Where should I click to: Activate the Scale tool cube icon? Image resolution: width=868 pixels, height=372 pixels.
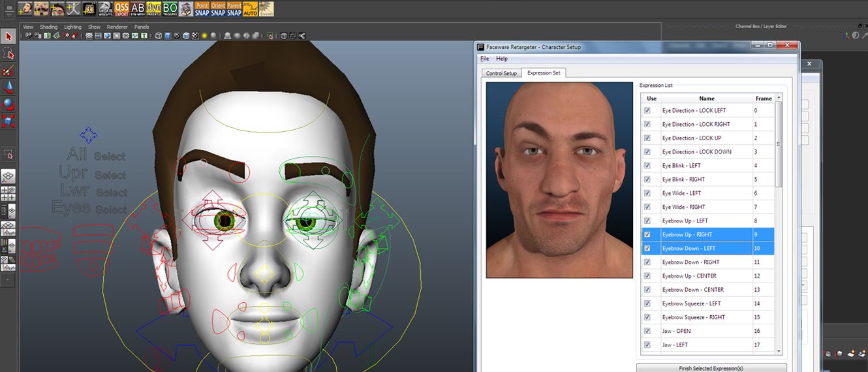click(x=8, y=121)
